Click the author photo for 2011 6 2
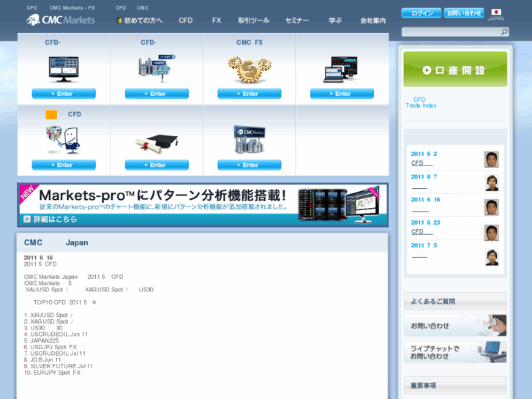This screenshot has height=399, width=532. 491,160
